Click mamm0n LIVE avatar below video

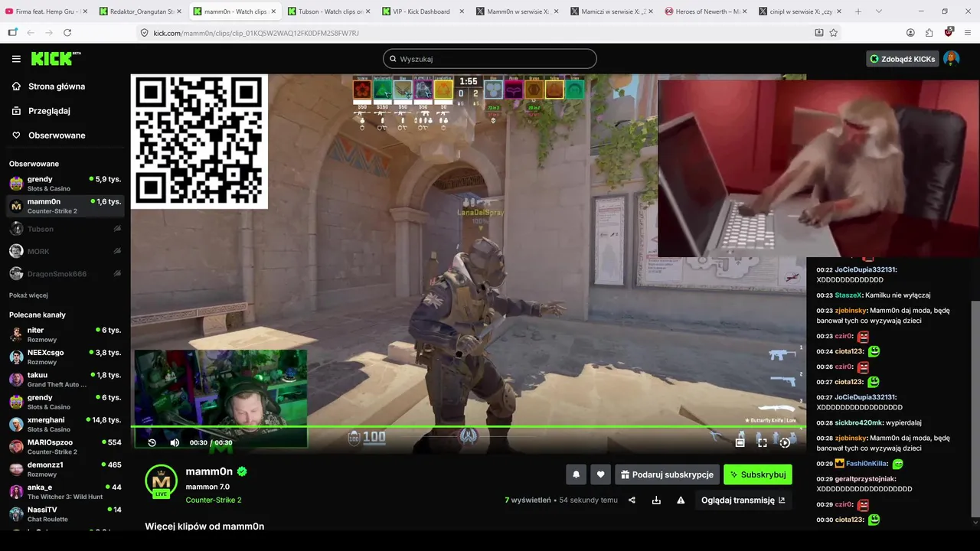(x=161, y=481)
